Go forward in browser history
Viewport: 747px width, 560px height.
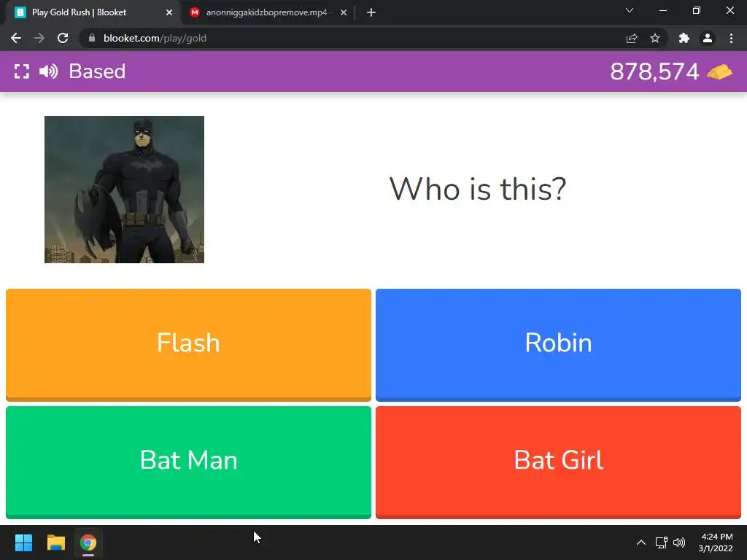pos(39,38)
